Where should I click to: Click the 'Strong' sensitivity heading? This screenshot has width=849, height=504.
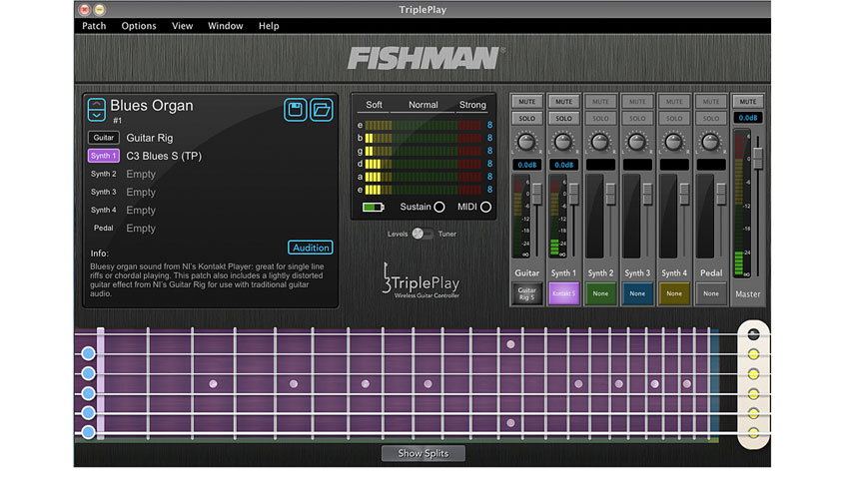472,105
